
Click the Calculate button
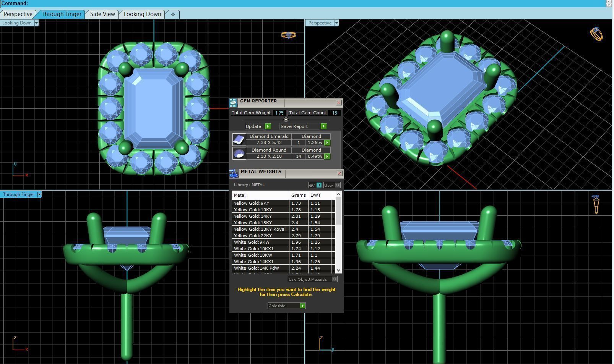(x=286, y=306)
